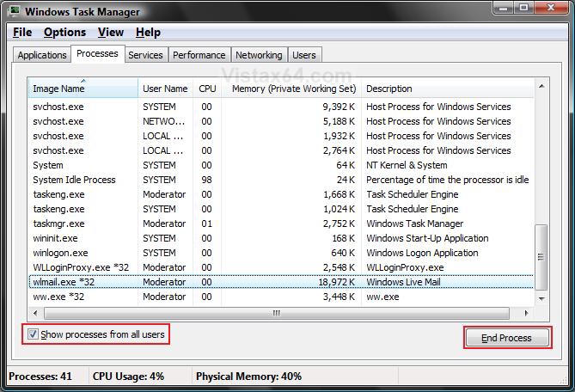Toggle Show processes from all users checkbox
Image resolution: width=575 pixels, height=392 pixels.
[33, 334]
